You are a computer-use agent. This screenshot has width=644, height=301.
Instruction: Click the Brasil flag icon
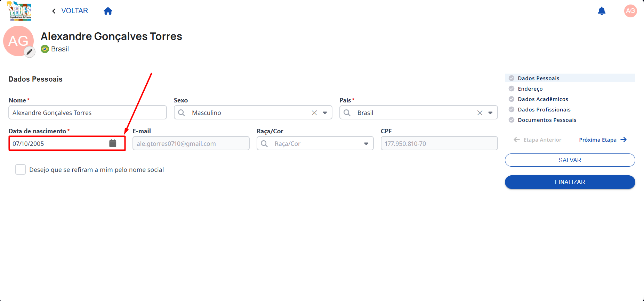click(45, 49)
